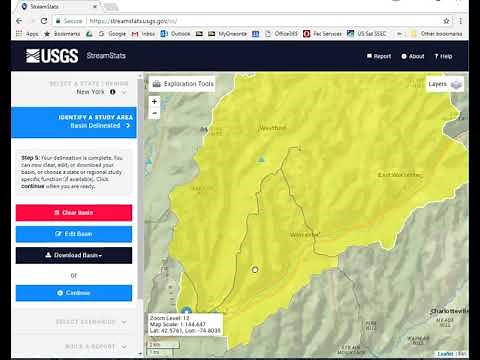
Task: Click the USGS logo
Action: [52, 56]
